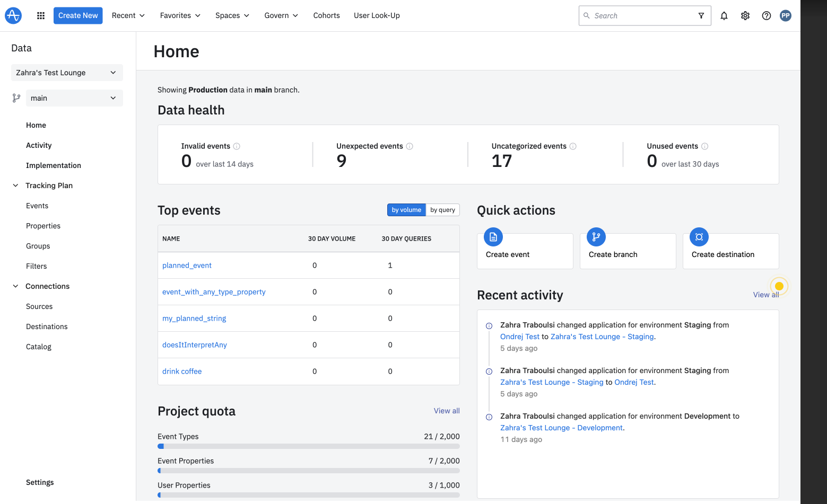This screenshot has height=504, width=827.
Task: Click the Create New button
Action: [x=78, y=16]
